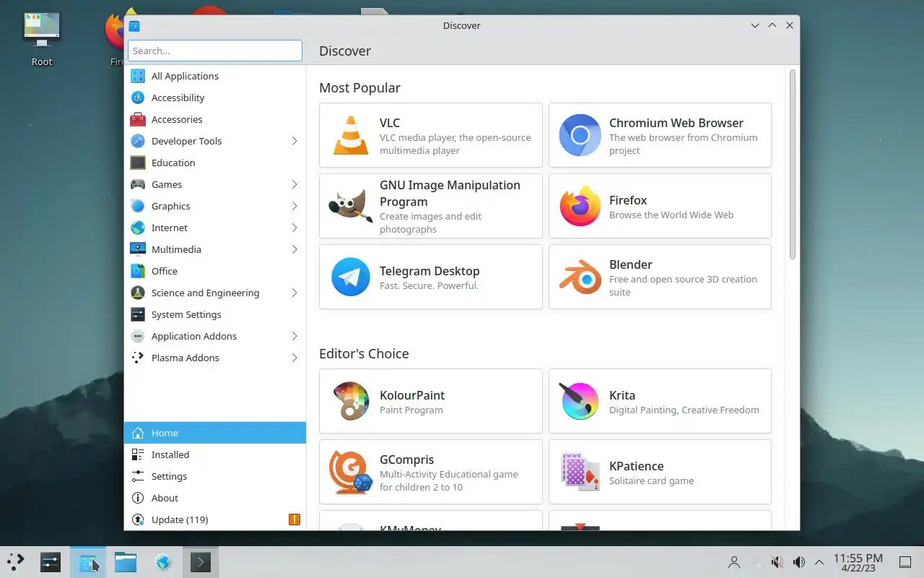Expand the Science and Engineering arrow
Viewport: 924px width, 578px height.
click(x=295, y=293)
